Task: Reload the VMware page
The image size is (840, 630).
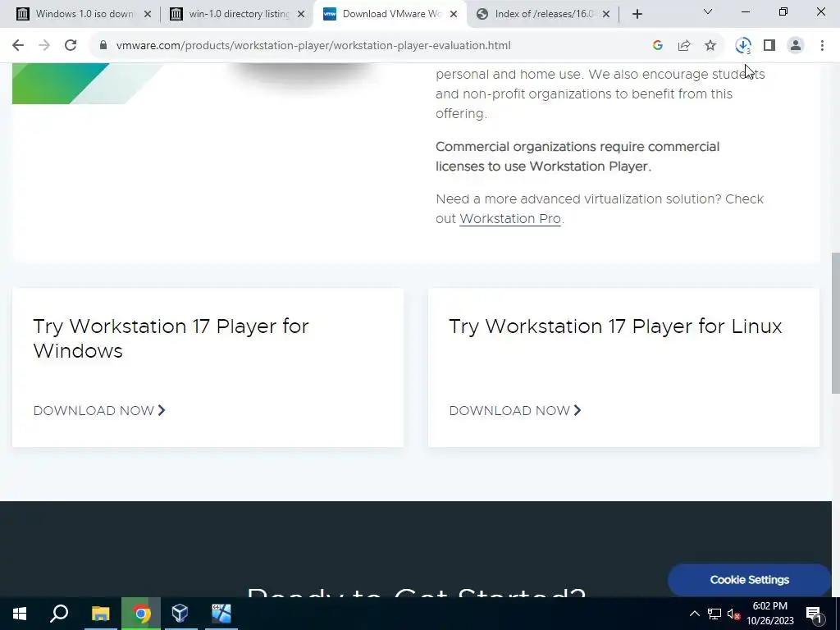Action: pos(71,46)
